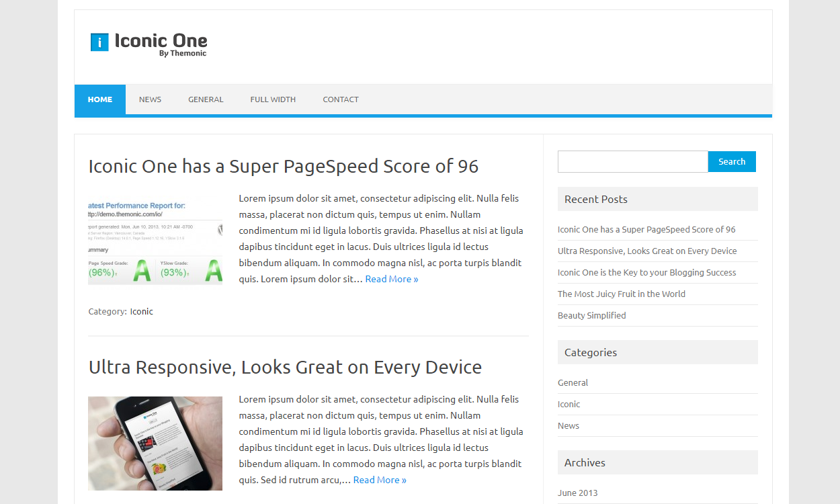Click inside the search text field
Image resolution: width=840 pixels, height=504 pixels.
pos(632,161)
